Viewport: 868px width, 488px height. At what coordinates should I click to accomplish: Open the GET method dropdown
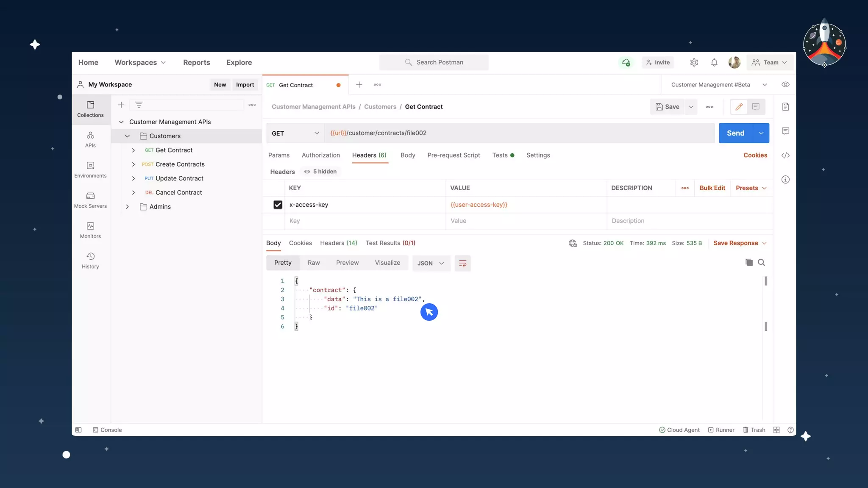[x=295, y=133]
